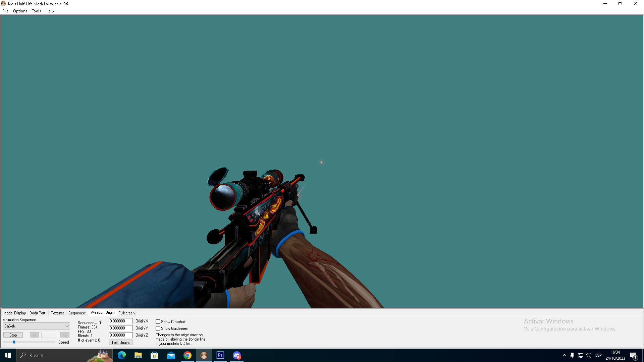The image size is (644, 362).
Task: Show hidden system tray icons
Action: (564, 355)
